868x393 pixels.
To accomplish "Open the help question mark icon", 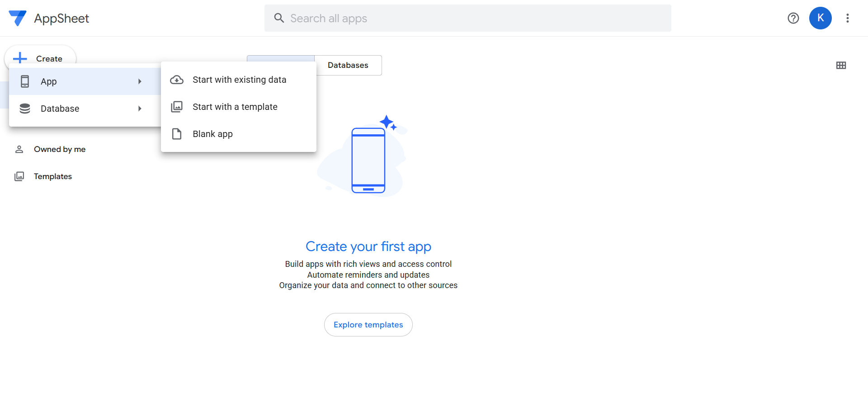I will pyautogui.click(x=793, y=18).
